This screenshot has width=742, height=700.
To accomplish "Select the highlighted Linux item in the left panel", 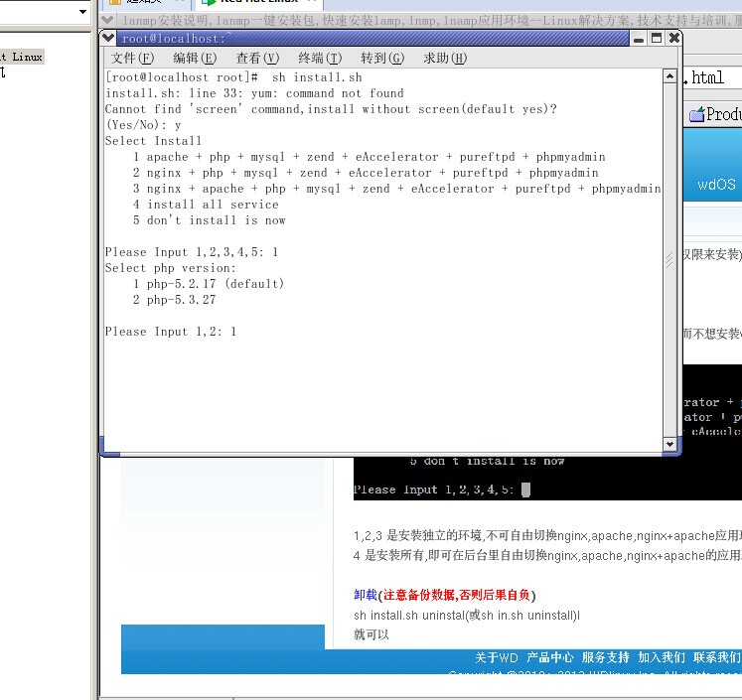I will click(x=21, y=57).
